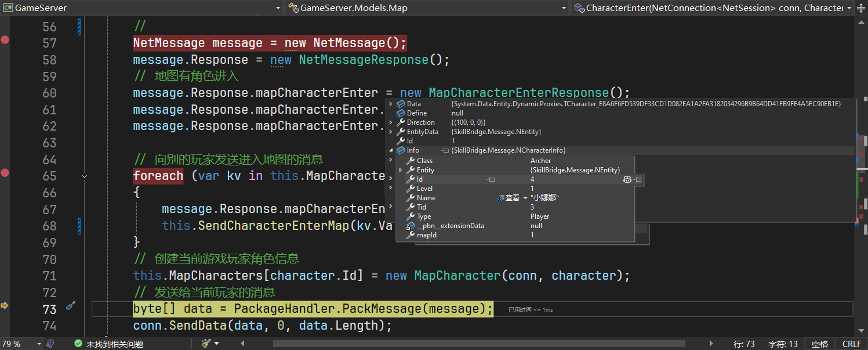Click the pin icon next to Info
The width and height of the screenshot is (868, 350).
[x=445, y=150]
